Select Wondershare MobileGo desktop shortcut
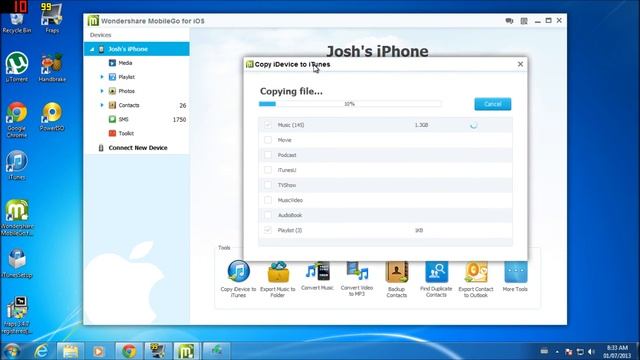This screenshot has height=360, width=640. click(17, 218)
